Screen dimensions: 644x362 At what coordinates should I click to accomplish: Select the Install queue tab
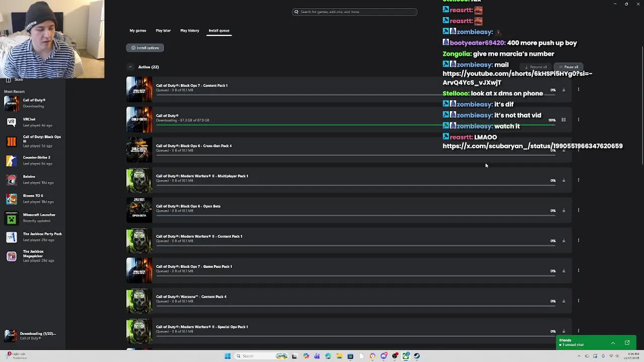coord(219,31)
